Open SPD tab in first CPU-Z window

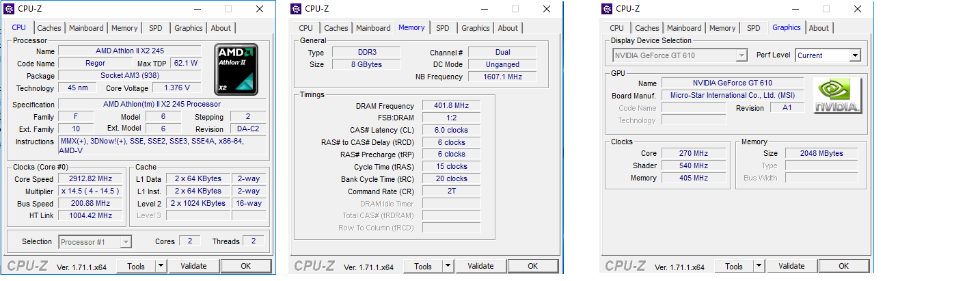point(156,28)
